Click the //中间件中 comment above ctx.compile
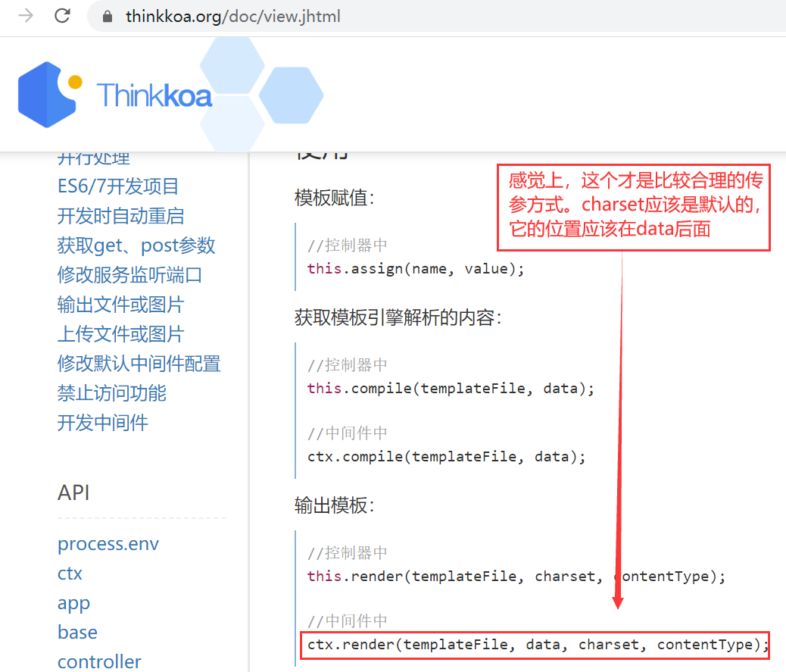 tap(348, 433)
